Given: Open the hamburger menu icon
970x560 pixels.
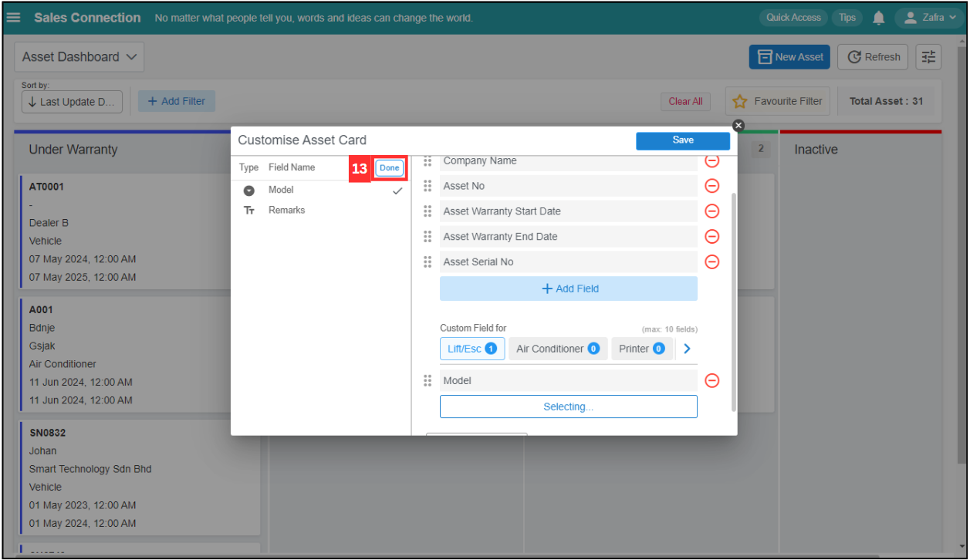Looking at the screenshot, I should [x=13, y=17].
